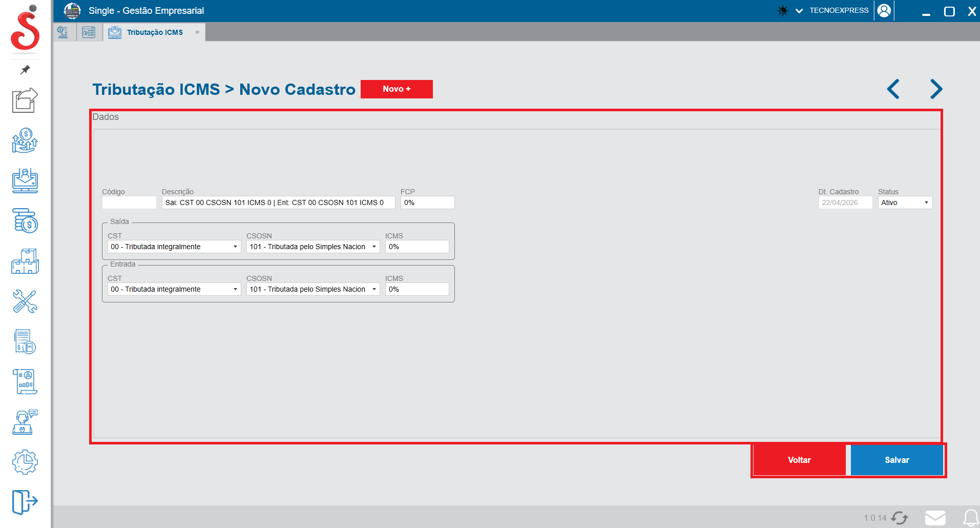Open the Saída CST dropdown
The height and width of the screenshot is (528, 980).
(x=174, y=247)
